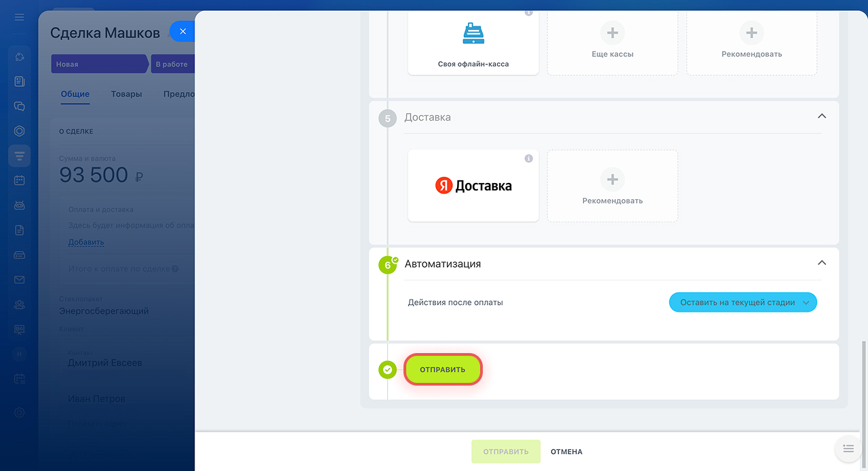Click the Энергосберегающий field value
This screenshot has width=868, height=471.
104,311
